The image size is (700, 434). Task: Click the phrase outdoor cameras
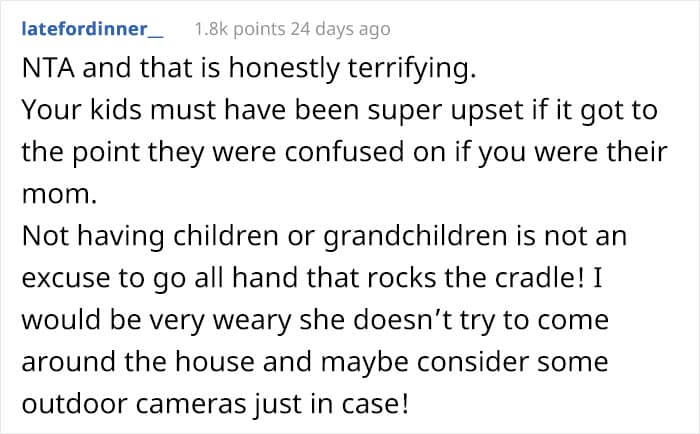pos(134,404)
